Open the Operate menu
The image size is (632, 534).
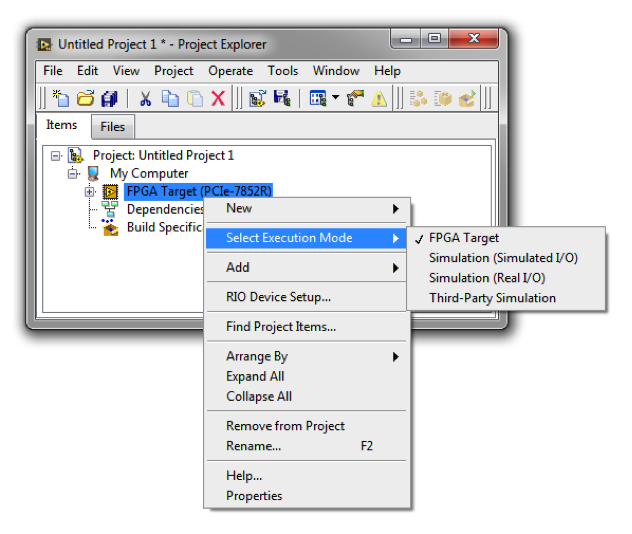click(230, 71)
